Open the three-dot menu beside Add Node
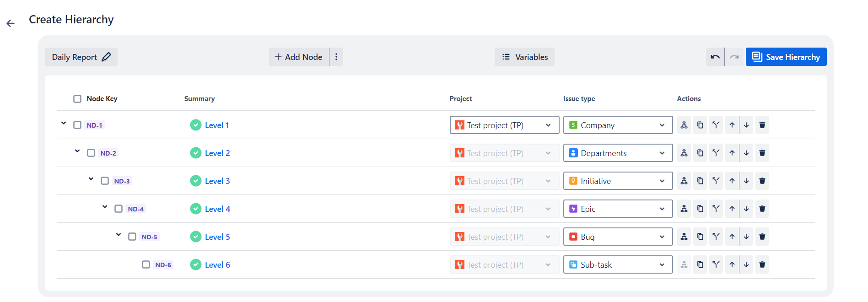 [336, 57]
